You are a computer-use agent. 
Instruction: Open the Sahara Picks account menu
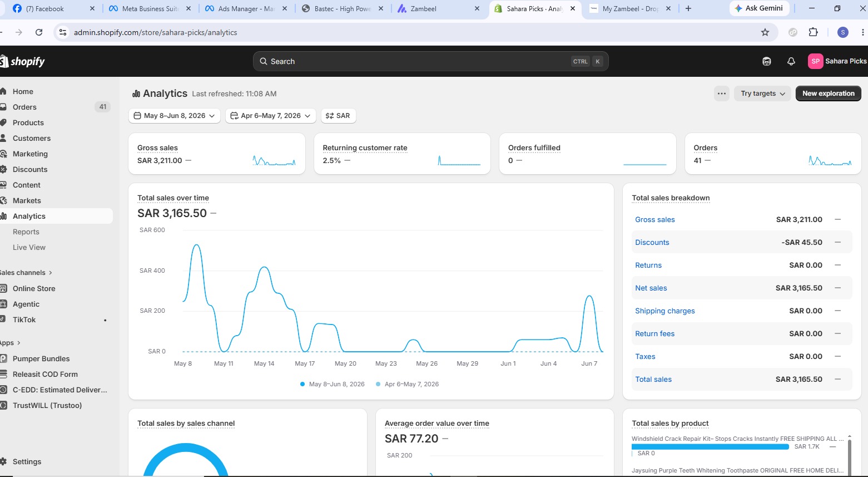tap(837, 61)
